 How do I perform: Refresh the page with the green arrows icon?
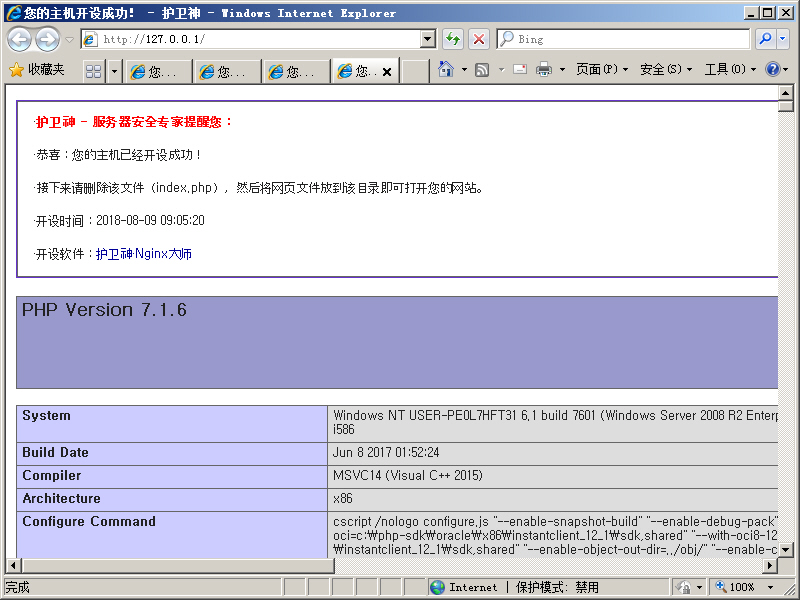453,39
